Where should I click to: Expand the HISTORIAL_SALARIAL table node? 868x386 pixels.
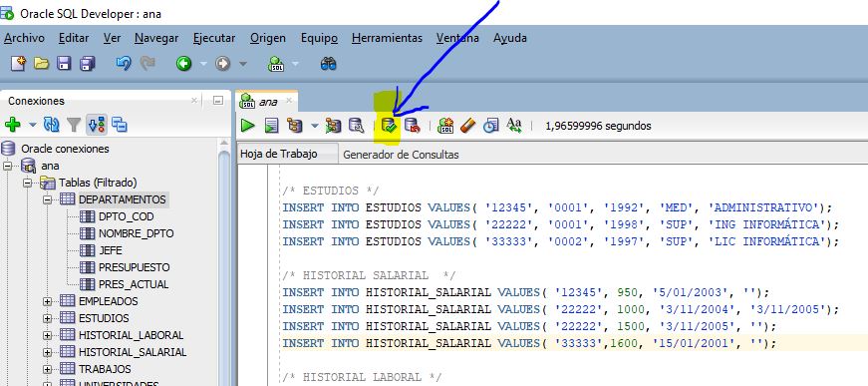point(47,352)
